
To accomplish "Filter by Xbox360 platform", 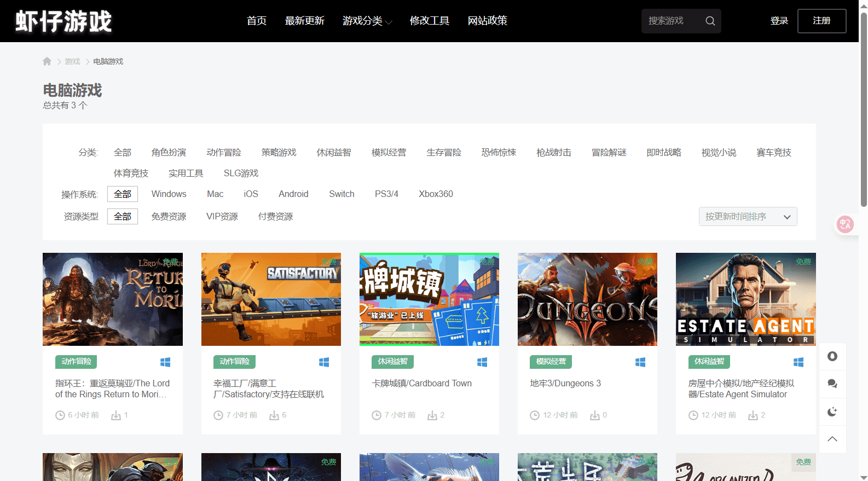I will [x=436, y=194].
